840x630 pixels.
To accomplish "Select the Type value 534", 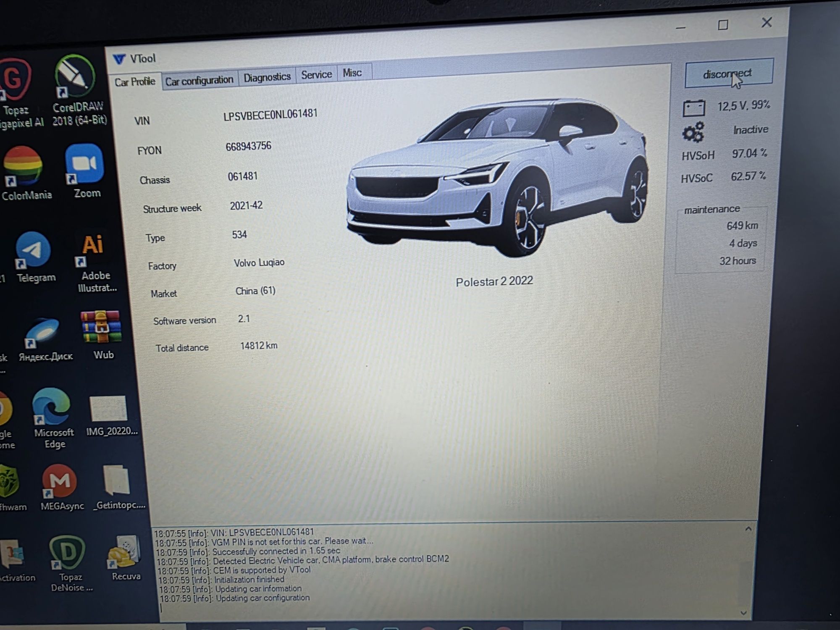I will tap(239, 234).
